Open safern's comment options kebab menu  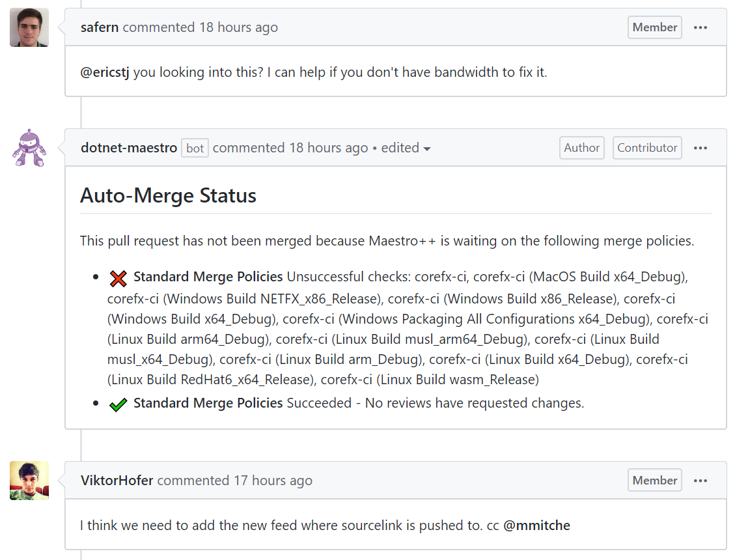click(700, 27)
